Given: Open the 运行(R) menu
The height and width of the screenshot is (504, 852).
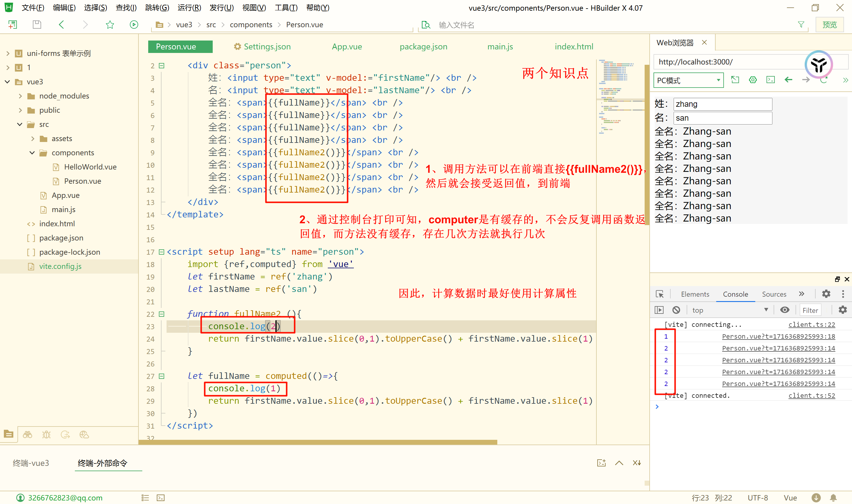Looking at the screenshot, I should click(x=189, y=7).
